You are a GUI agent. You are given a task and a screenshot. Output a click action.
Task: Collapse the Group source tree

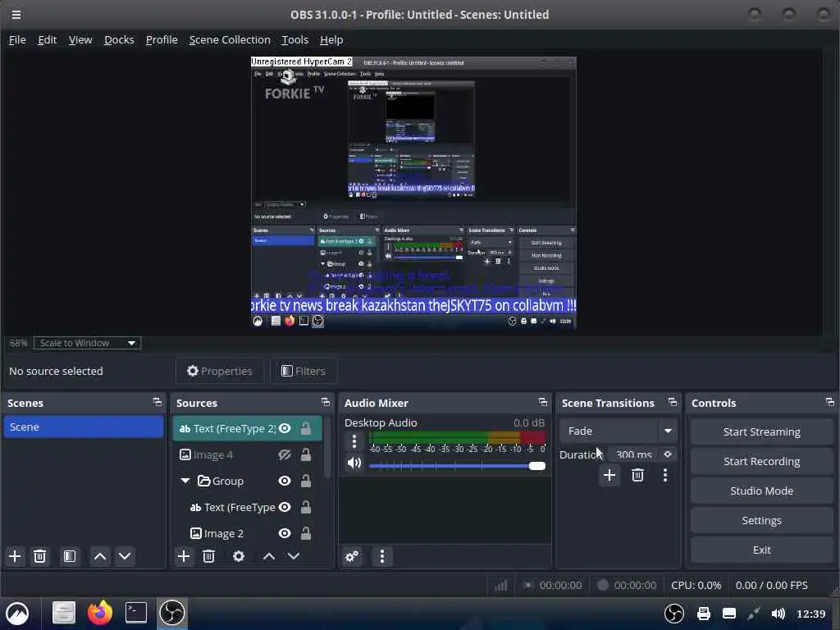tap(185, 481)
